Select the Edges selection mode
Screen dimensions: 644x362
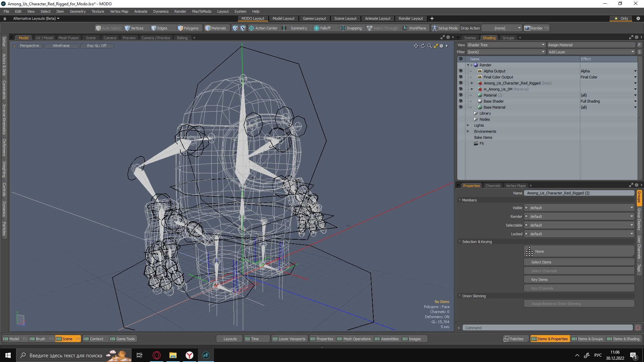click(159, 28)
